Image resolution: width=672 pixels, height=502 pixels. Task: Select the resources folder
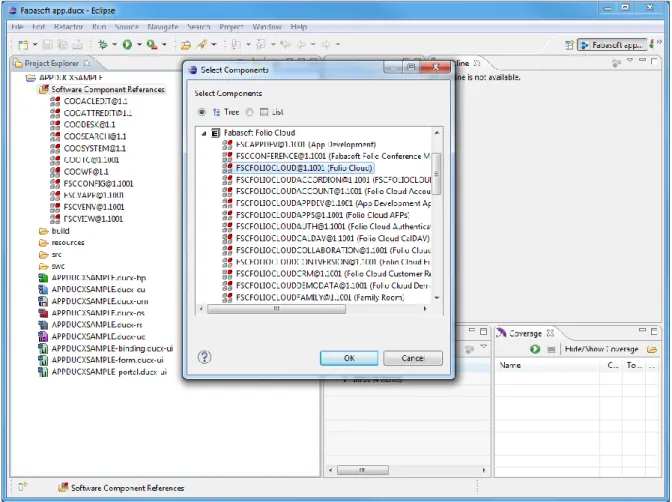coord(68,243)
